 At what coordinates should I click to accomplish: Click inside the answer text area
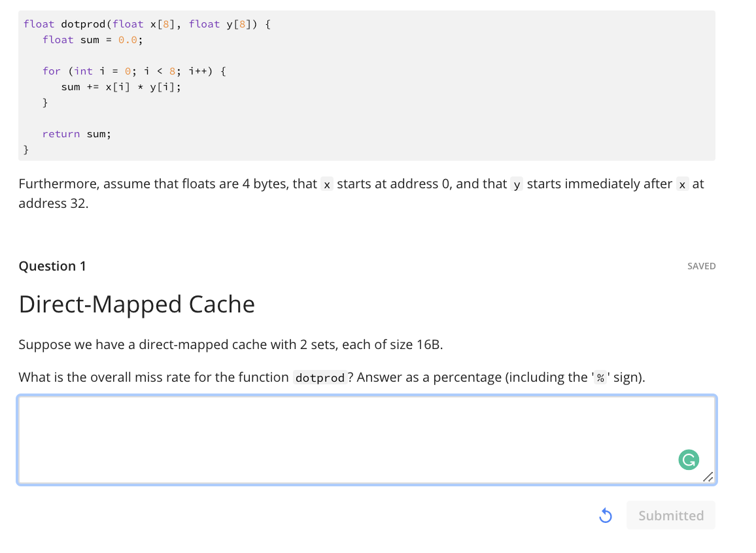coord(366,438)
